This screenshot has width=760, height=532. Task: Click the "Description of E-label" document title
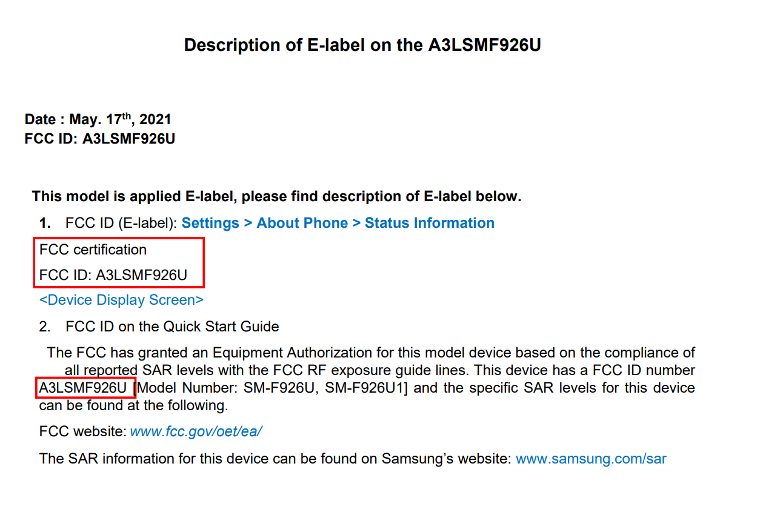[362, 45]
